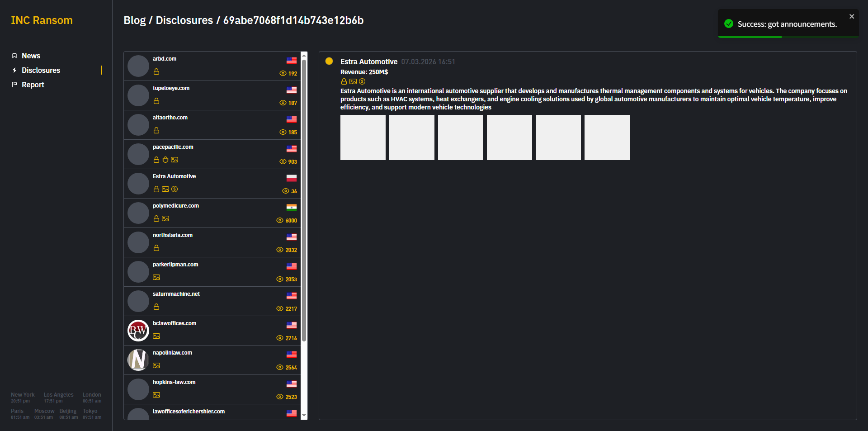Open the first image thumbnail in Estra Automotive post
The image size is (868, 431).
tap(363, 137)
